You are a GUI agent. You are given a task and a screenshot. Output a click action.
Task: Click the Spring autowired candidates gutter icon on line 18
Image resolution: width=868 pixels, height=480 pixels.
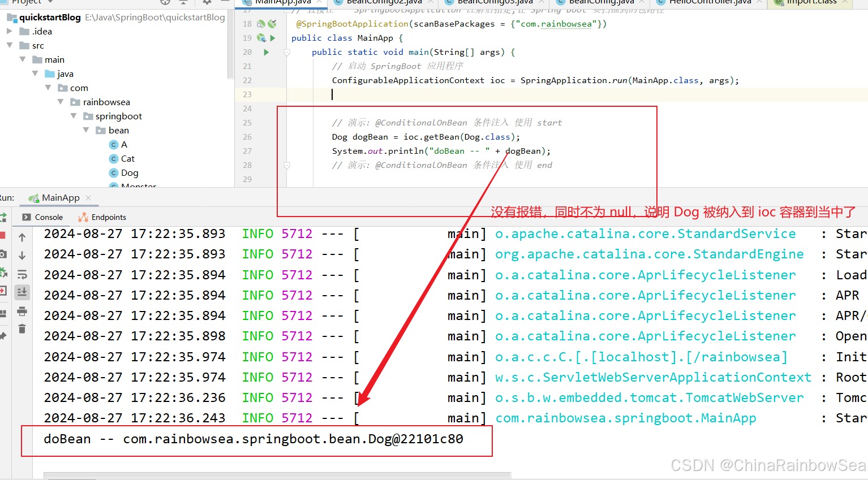point(272,24)
